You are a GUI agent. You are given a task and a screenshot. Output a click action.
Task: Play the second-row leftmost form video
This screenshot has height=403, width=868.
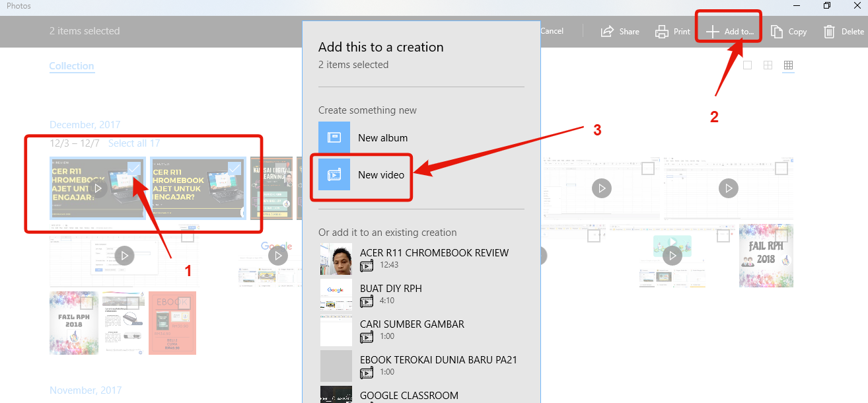click(x=124, y=256)
